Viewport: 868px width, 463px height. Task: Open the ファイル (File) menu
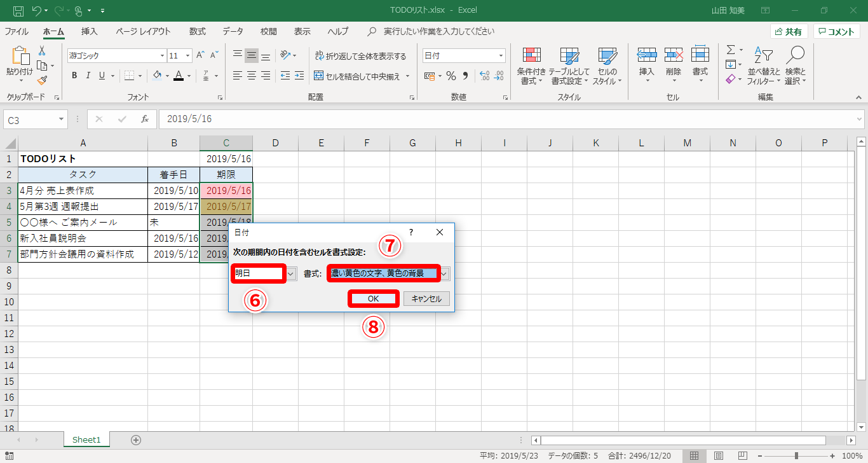[17, 31]
